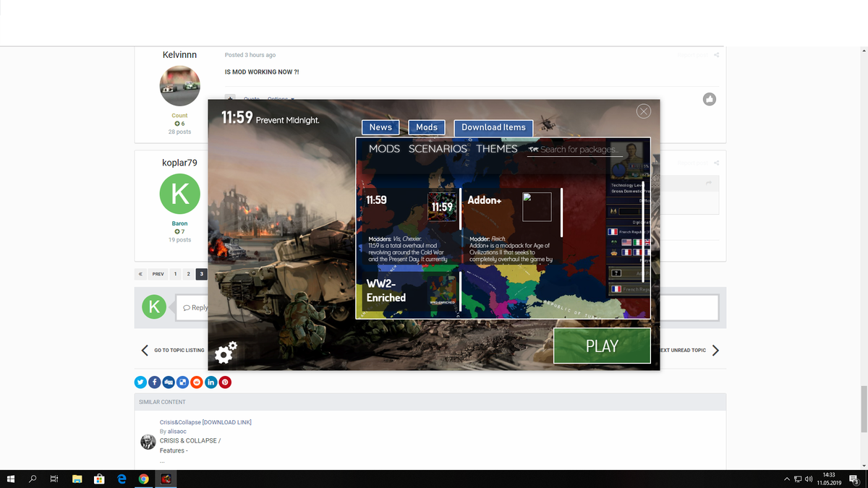
Task: Share topic on Twitter
Action: 140,382
